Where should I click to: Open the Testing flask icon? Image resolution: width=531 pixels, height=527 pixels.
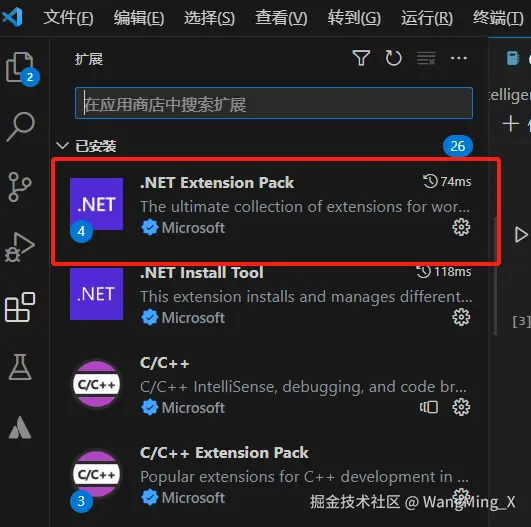[x=20, y=367]
